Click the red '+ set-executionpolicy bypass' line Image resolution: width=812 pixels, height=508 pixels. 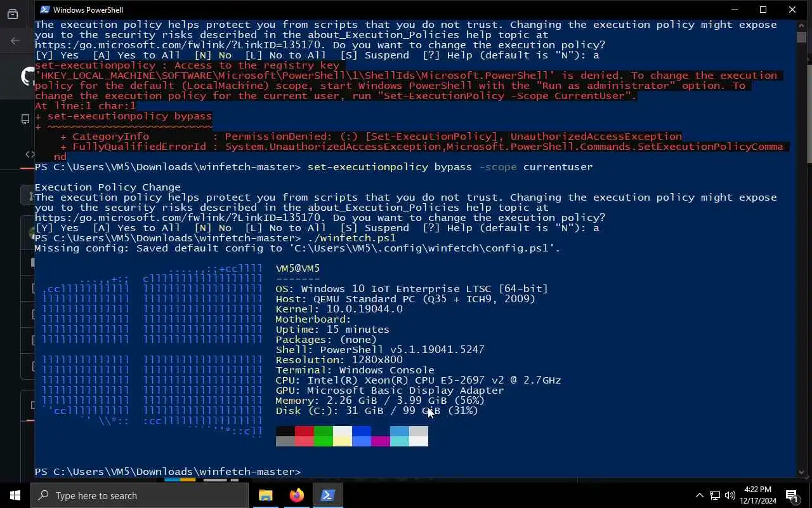tap(123, 116)
